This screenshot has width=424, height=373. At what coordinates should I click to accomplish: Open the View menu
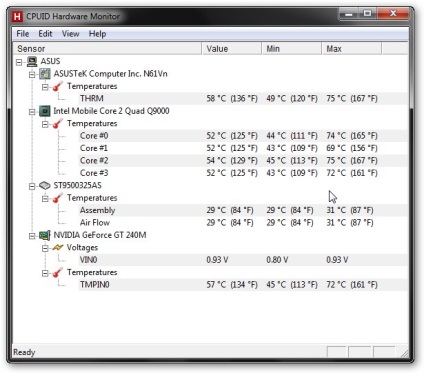tap(70, 34)
